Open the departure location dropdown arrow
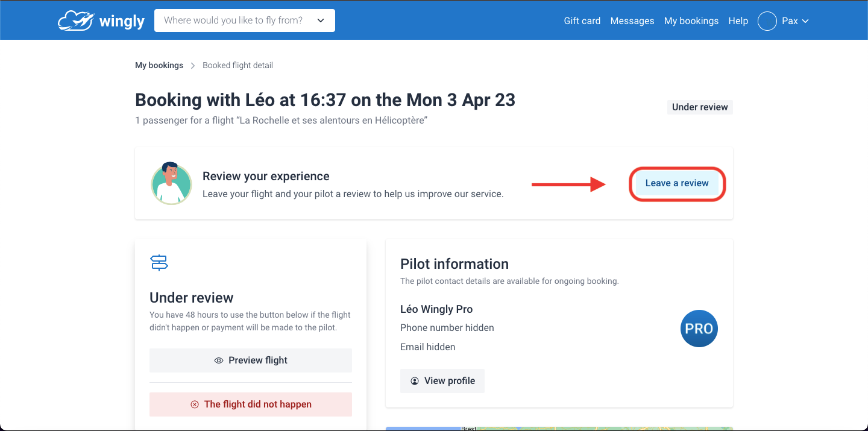This screenshot has height=431, width=868. coord(321,20)
